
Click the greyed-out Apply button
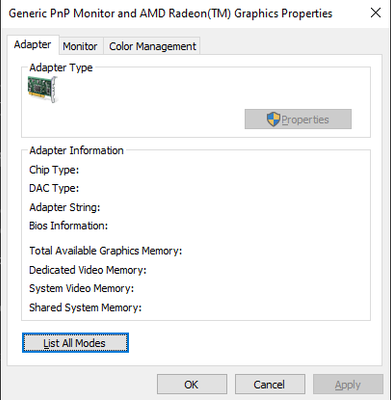tap(348, 384)
